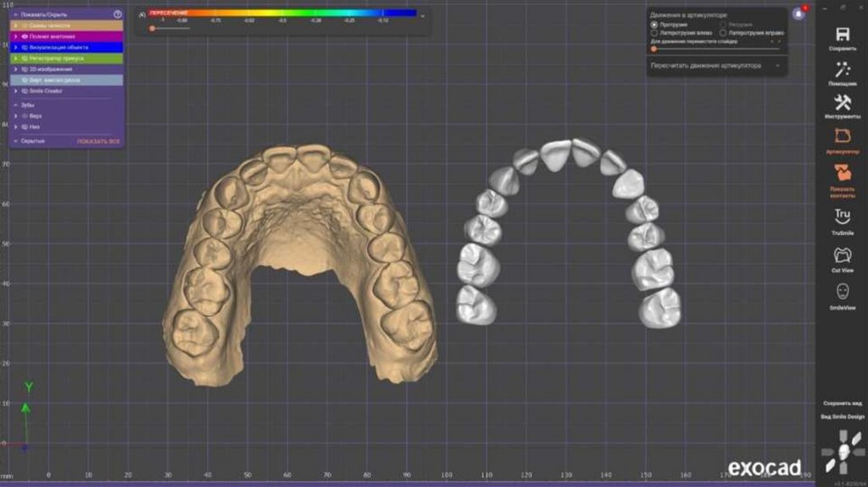Click left step arrow above articulator slider
Image resolution: width=868 pixels, height=487 pixels.
[x=771, y=42]
